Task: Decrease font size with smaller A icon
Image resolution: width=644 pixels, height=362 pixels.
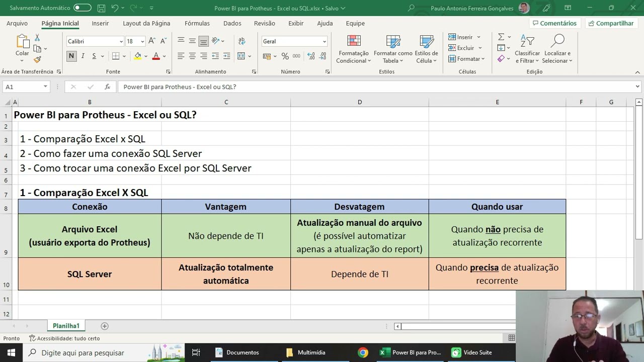Action: click(164, 41)
